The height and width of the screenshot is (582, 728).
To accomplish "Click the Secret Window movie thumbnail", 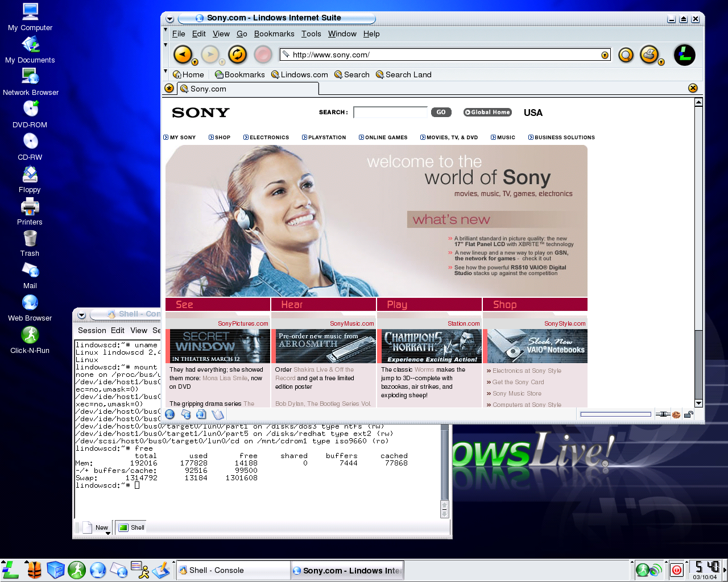I will [x=219, y=346].
